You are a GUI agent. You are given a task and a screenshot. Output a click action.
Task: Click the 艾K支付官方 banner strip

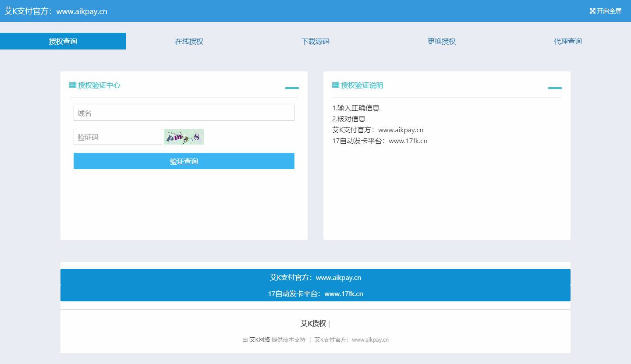tap(315, 277)
